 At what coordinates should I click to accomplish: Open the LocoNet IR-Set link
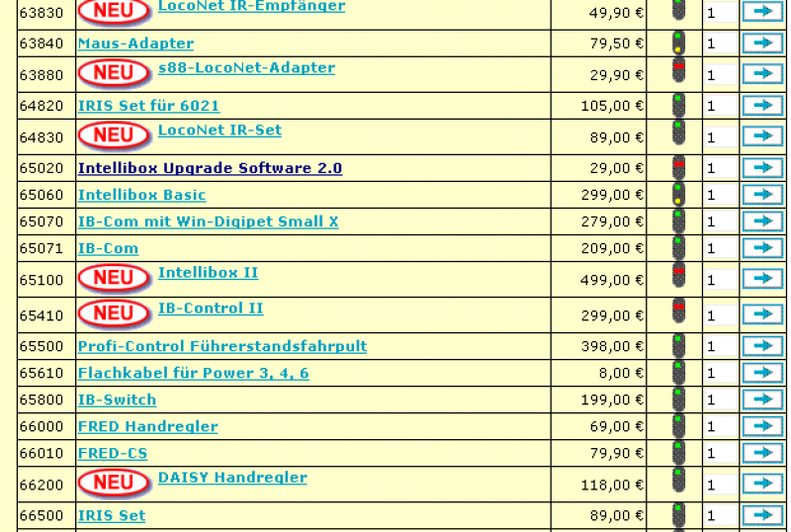click(220, 130)
